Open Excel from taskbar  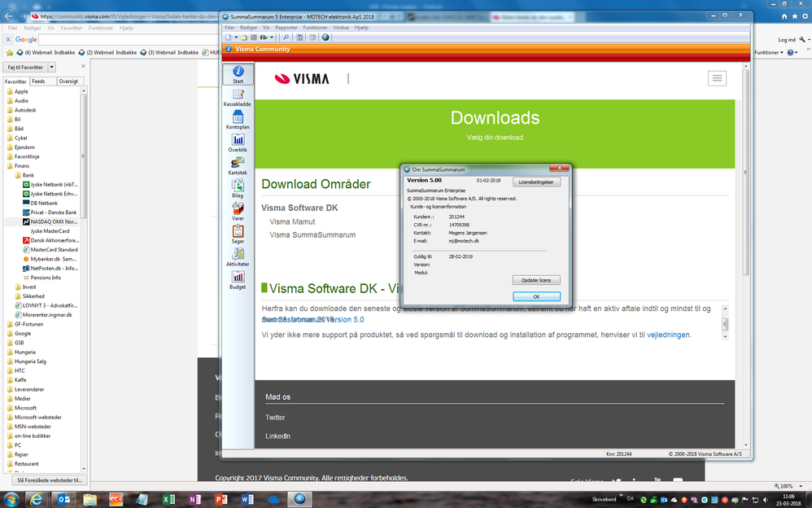click(x=168, y=500)
